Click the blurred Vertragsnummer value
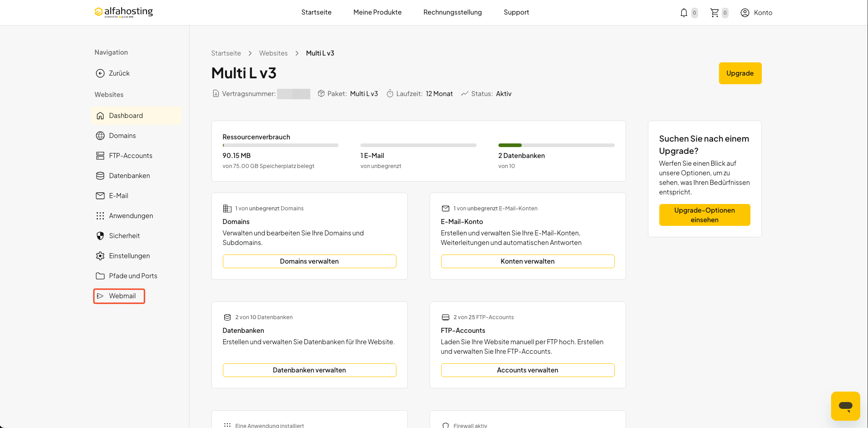This screenshot has height=428, width=868. [x=293, y=94]
